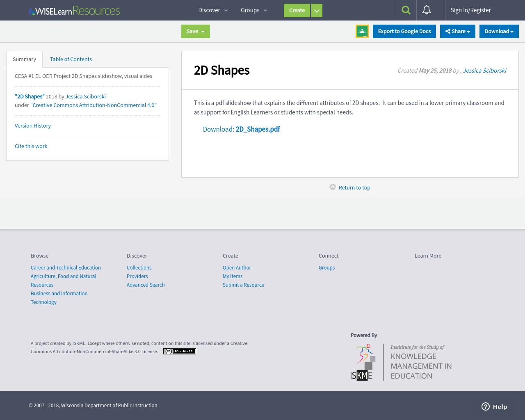Screen dimensions: 525x420
Task: Click the WISELearn Resources logo
Action: click(74, 10)
